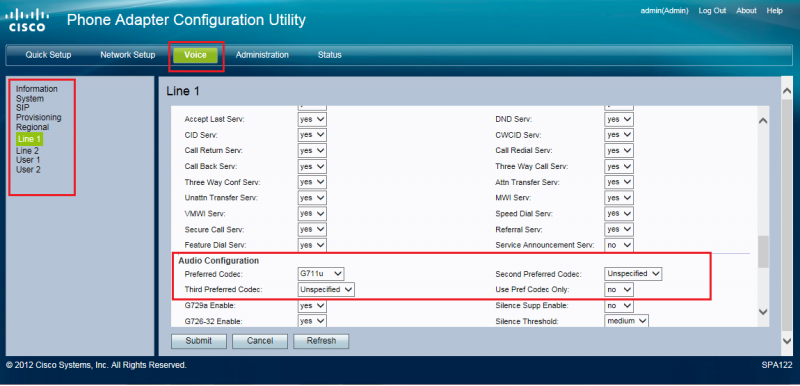800x386 pixels.
Task: Open the Accept Last Serv dropdown
Action: point(312,119)
